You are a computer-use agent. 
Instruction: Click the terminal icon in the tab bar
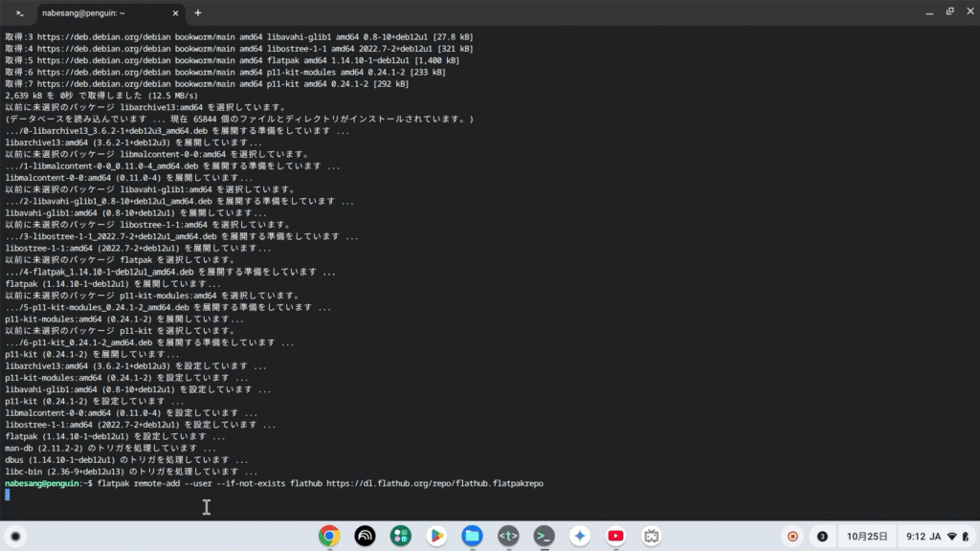point(20,13)
